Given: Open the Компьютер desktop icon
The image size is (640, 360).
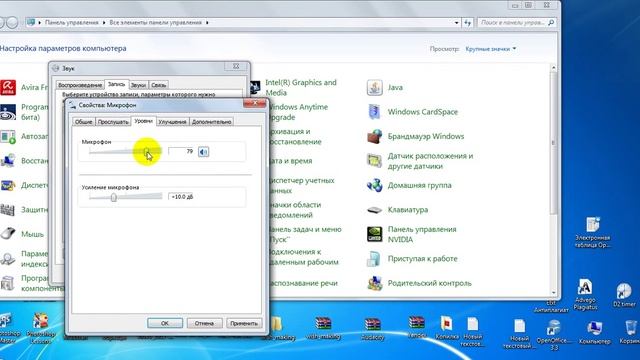Looking at the screenshot, I should point(594,332).
